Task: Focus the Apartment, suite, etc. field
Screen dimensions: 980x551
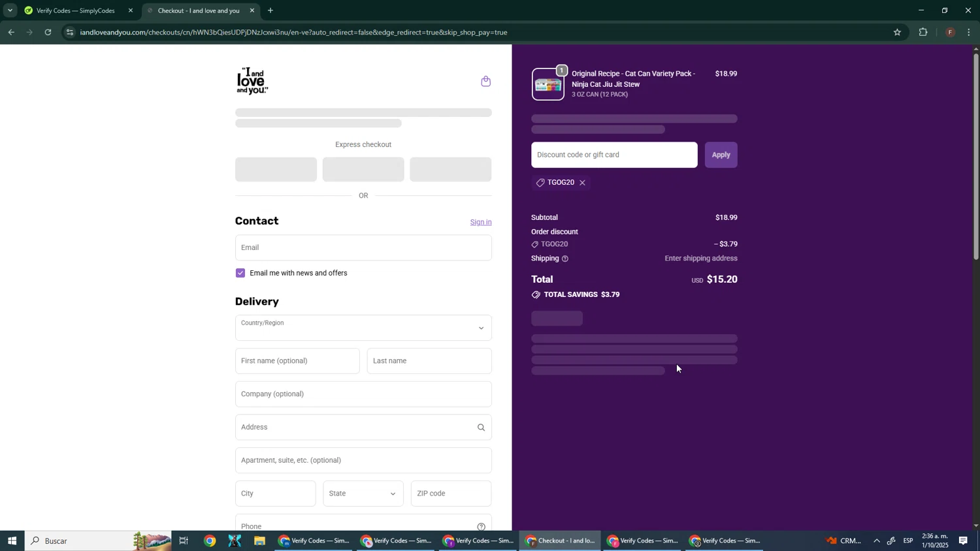Action: [x=363, y=461]
